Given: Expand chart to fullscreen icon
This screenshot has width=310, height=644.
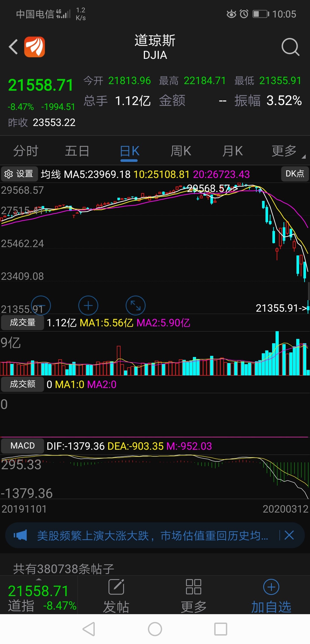Looking at the screenshot, I should [135, 306].
